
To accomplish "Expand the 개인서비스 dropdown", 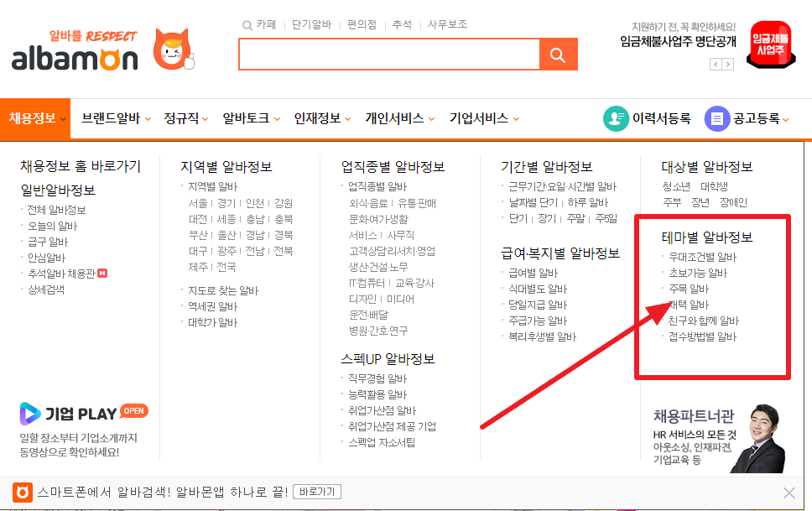I will point(400,118).
